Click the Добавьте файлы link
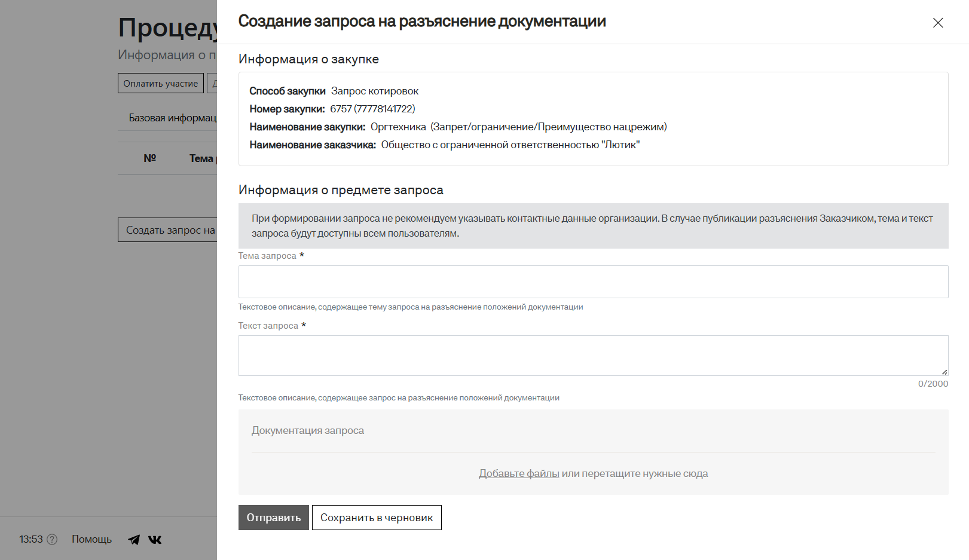The width and height of the screenshot is (969, 560). tap(518, 473)
